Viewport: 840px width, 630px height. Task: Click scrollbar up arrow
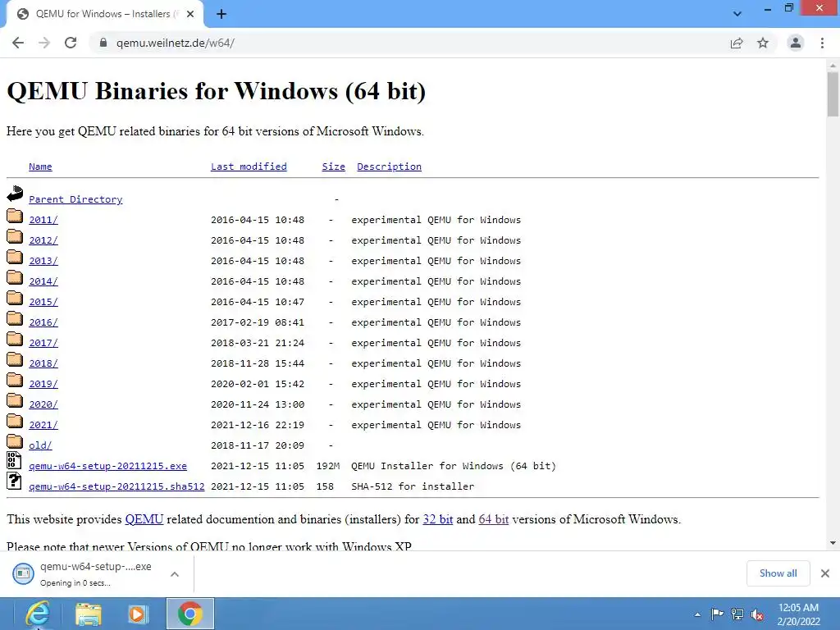[833, 64]
